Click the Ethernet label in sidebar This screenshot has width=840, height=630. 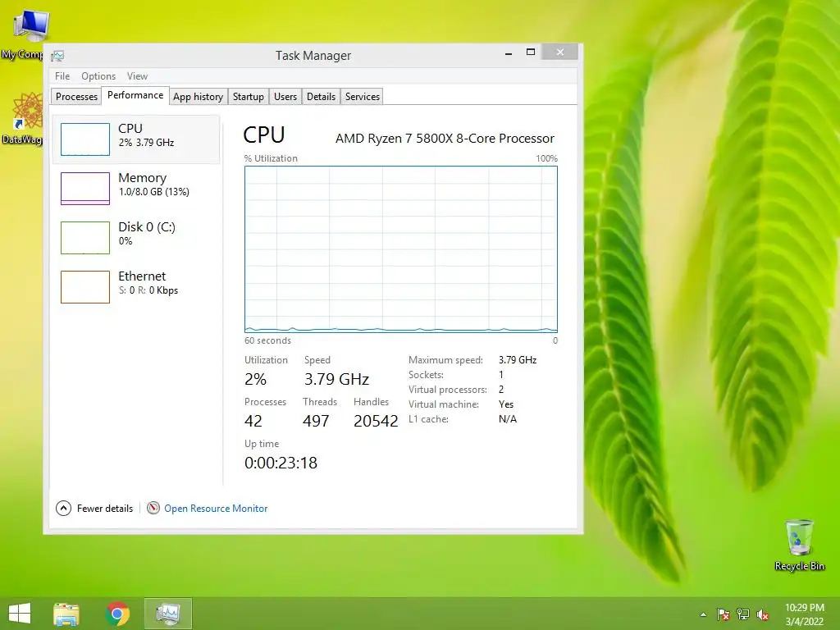coord(142,276)
